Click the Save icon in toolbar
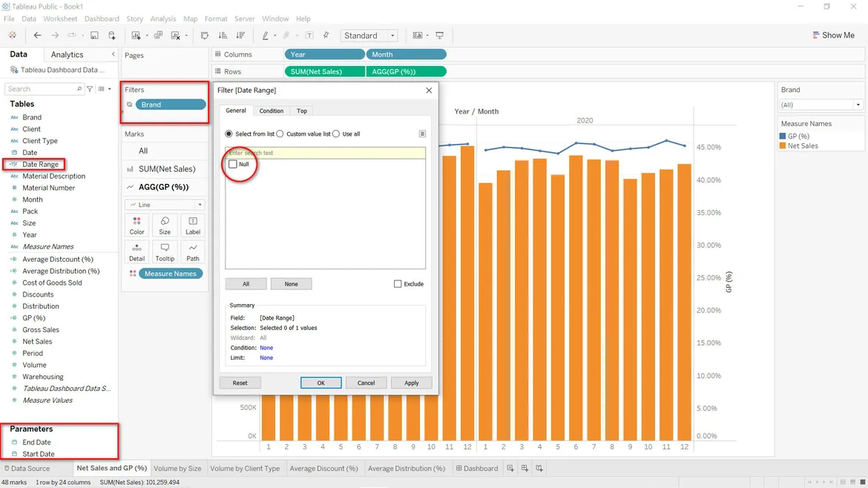 pos(94,36)
